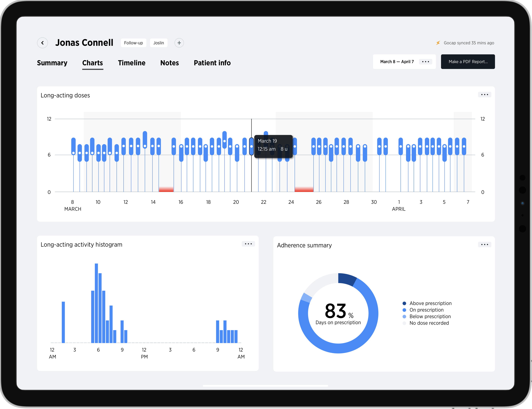
Task: Select the March 8 — April 7 date range
Action: [x=397, y=62]
